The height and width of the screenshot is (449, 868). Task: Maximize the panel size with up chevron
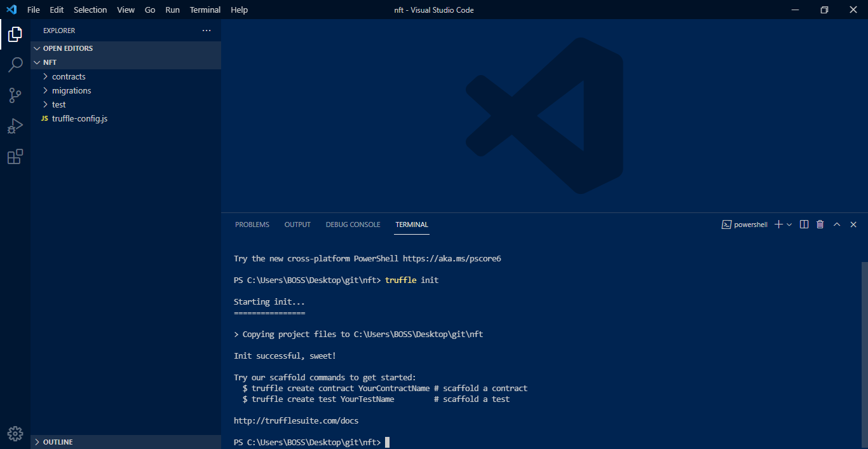[x=837, y=224]
